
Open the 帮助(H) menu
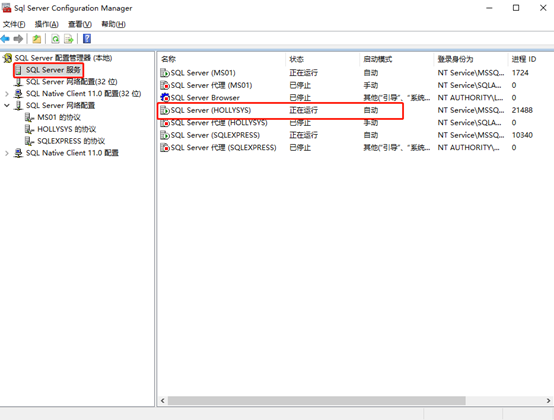pos(113,24)
